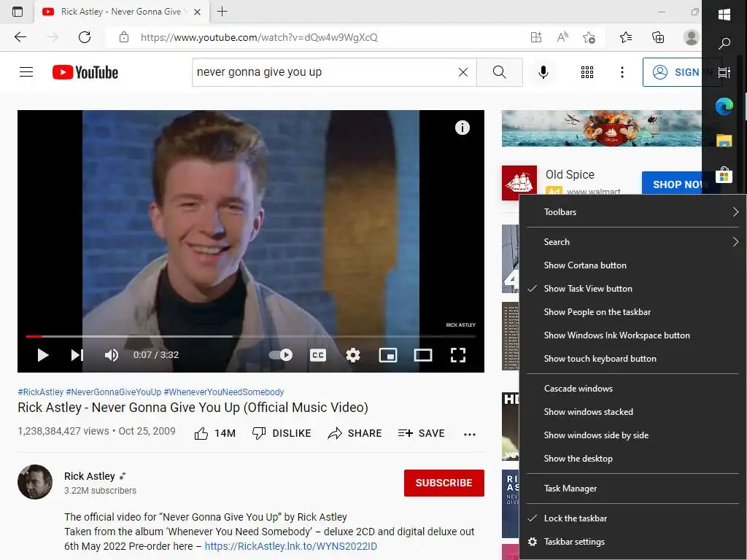Open File Explorer from taskbar
This screenshot has width=747, height=560.
point(724,141)
